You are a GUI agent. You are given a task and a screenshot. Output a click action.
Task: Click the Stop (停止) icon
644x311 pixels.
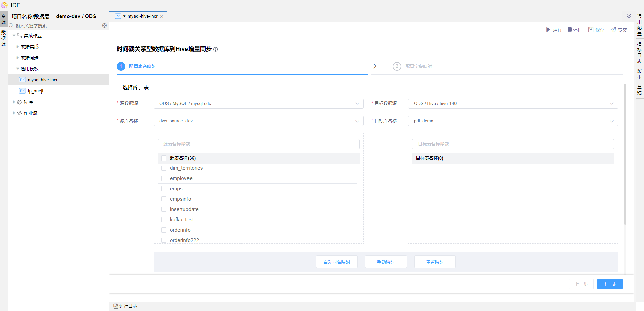570,30
